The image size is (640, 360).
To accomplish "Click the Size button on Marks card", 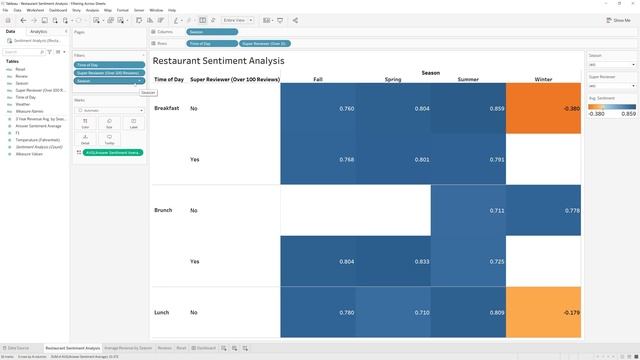I will (109, 123).
